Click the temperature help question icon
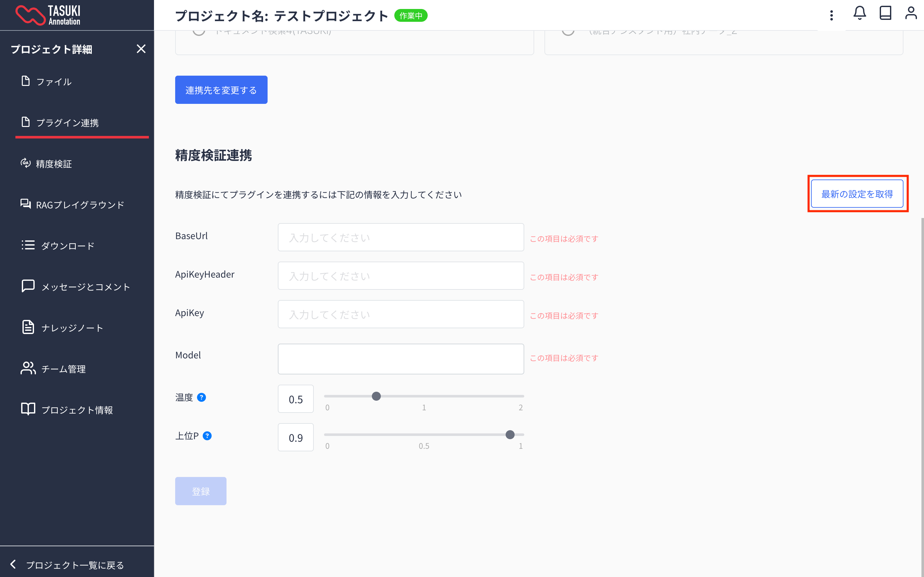 pyautogui.click(x=201, y=397)
